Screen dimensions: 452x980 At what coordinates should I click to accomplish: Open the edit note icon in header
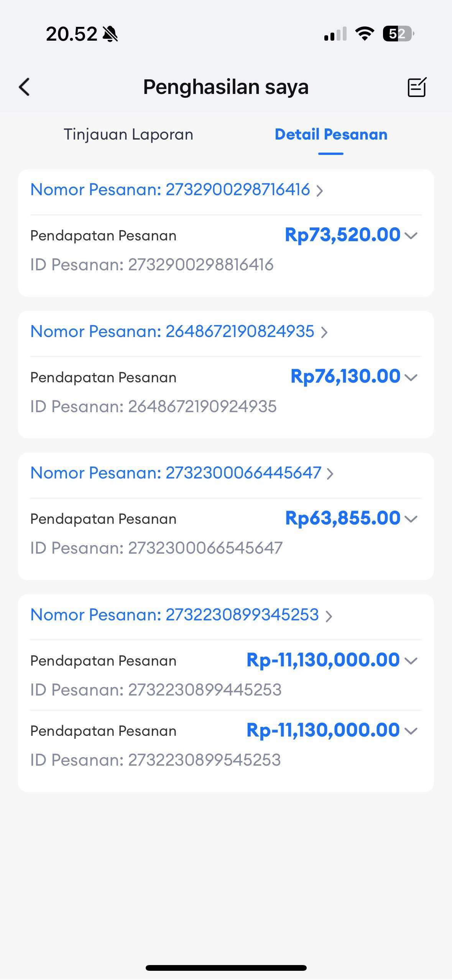tap(417, 87)
